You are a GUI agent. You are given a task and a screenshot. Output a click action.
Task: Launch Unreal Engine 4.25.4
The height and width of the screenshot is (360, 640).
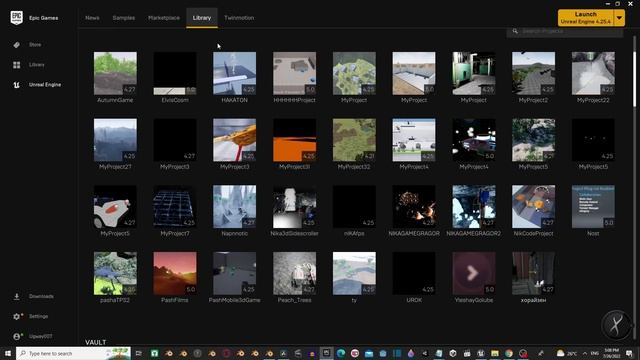[x=585, y=18]
